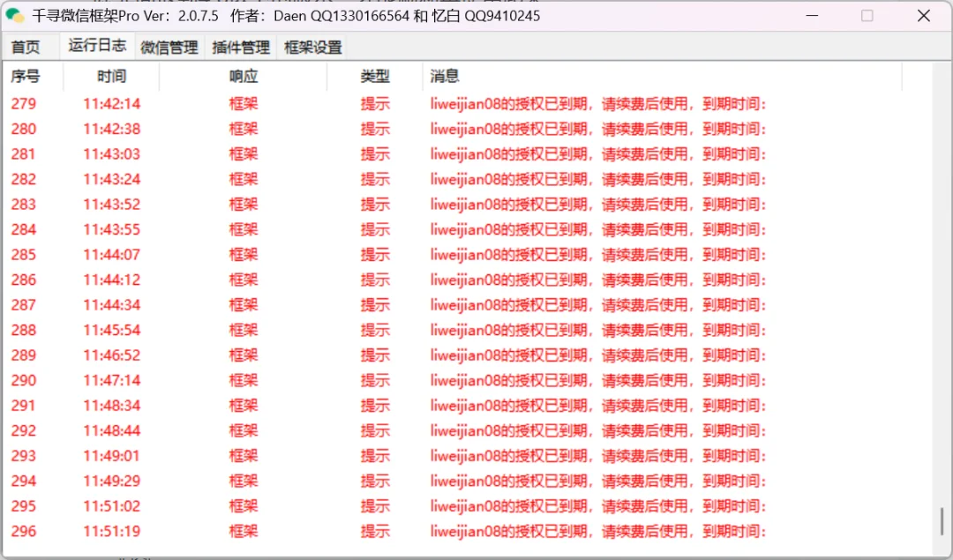The height and width of the screenshot is (560, 953).
Task: Click the 时间 column header
Action: pos(112,77)
